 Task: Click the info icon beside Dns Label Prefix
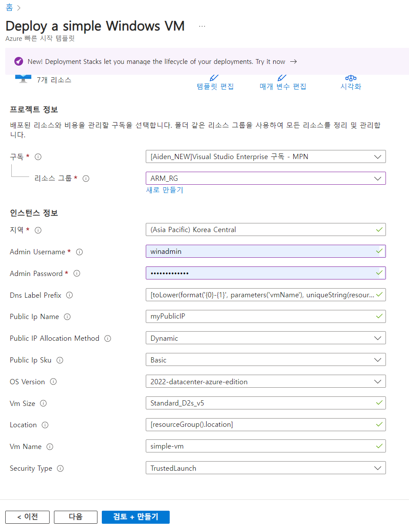69,295
